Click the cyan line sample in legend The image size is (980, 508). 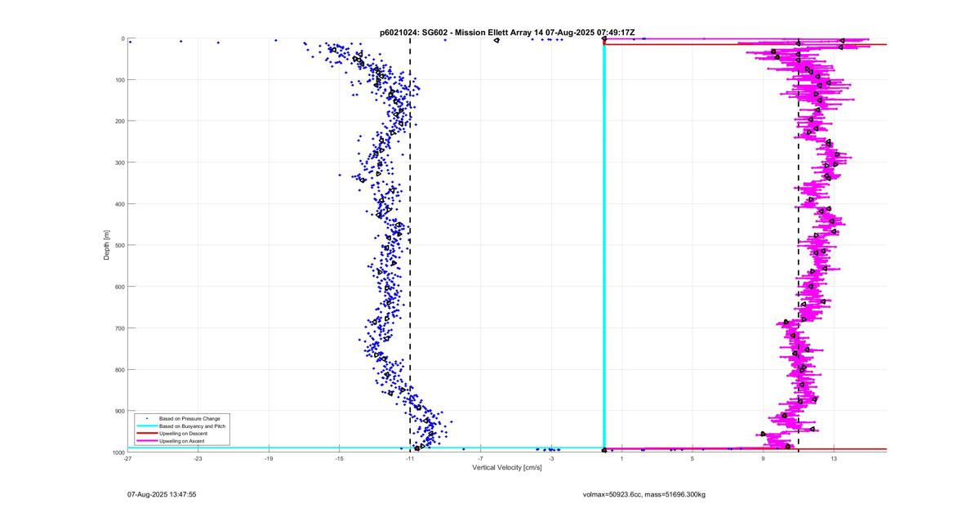(147, 426)
